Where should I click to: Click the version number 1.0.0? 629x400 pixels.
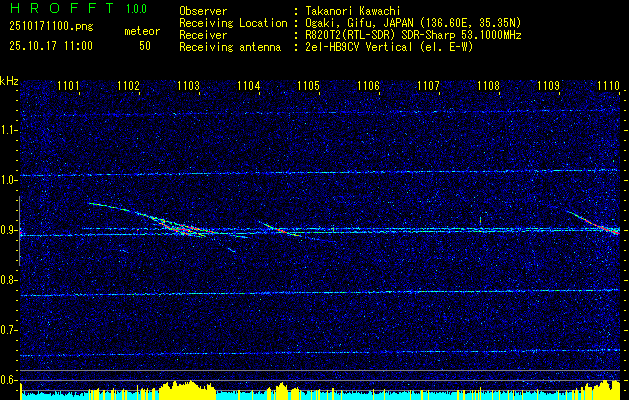tap(136, 9)
